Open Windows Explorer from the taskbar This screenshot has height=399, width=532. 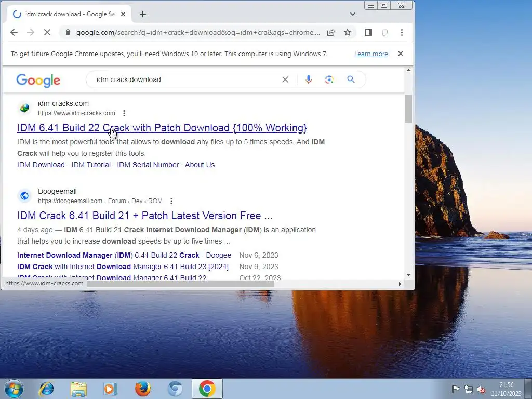click(78, 389)
